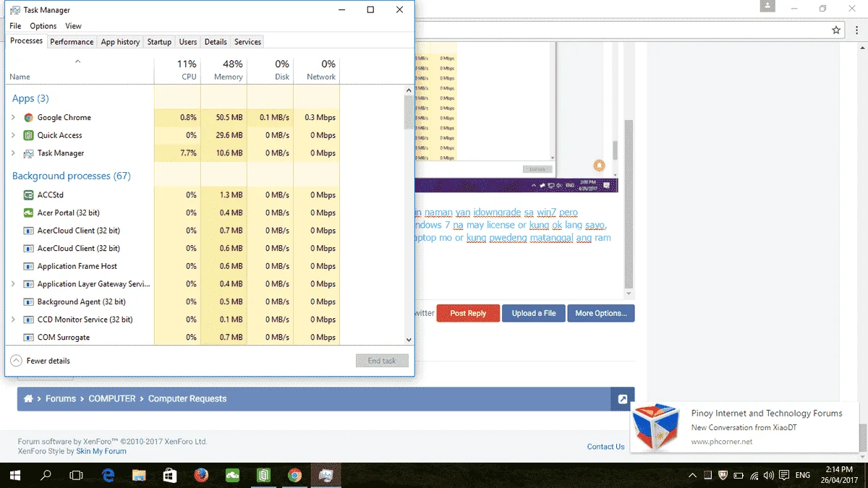The width and height of the screenshot is (868, 488).
Task: Launch Microsoft Edge from the taskbar
Action: 109,475
